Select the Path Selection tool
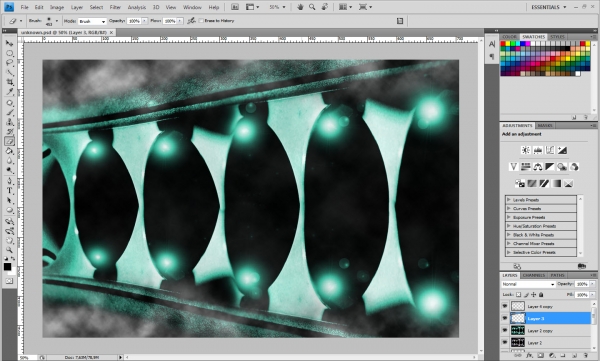 [9, 200]
